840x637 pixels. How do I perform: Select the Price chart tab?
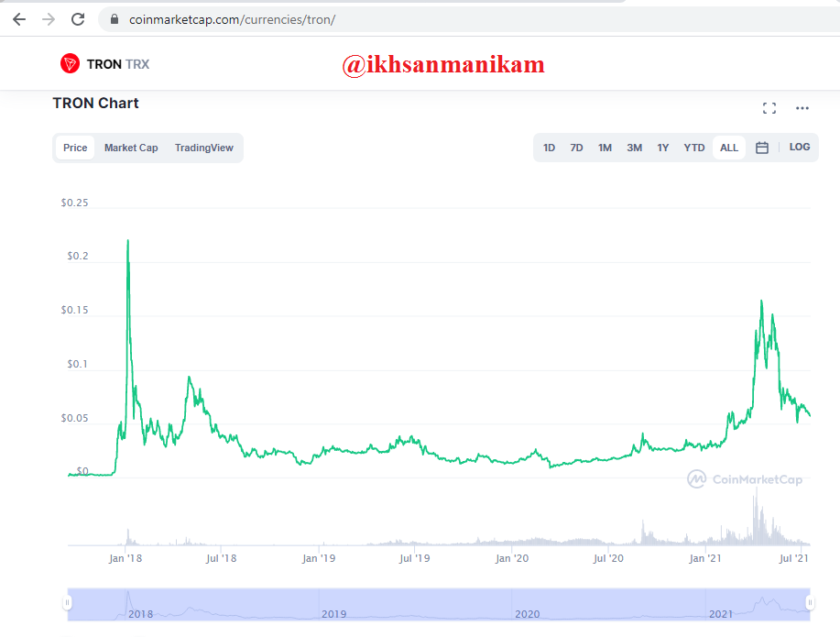click(75, 148)
